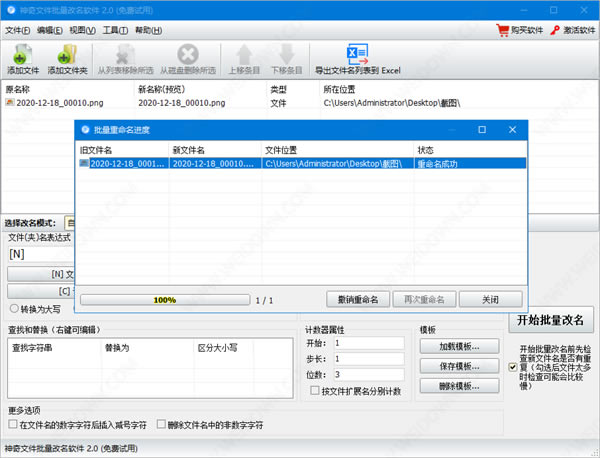600x458 pixels.
Task: Click the 添加文件夹 (Add Folder) toolbar icon
Action: coord(68,54)
